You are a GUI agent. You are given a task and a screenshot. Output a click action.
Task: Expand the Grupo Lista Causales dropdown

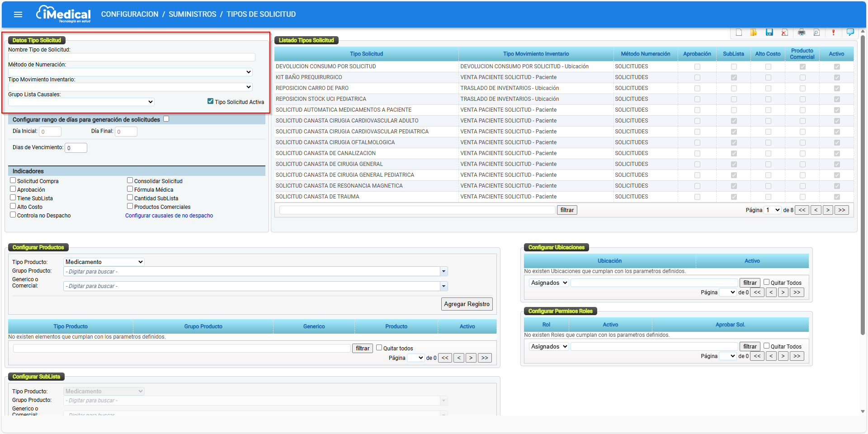pyautogui.click(x=81, y=102)
